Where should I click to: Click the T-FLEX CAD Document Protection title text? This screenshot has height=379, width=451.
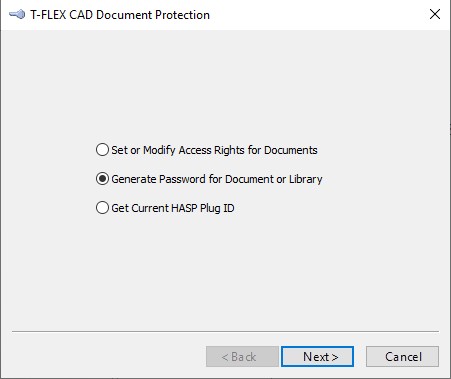[x=120, y=15]
